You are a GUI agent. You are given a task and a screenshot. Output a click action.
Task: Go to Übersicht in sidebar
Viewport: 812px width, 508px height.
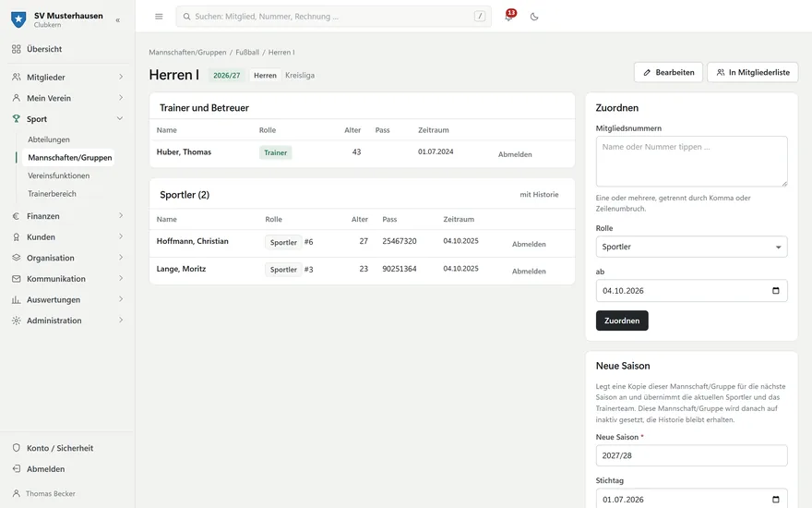point(44,49)
